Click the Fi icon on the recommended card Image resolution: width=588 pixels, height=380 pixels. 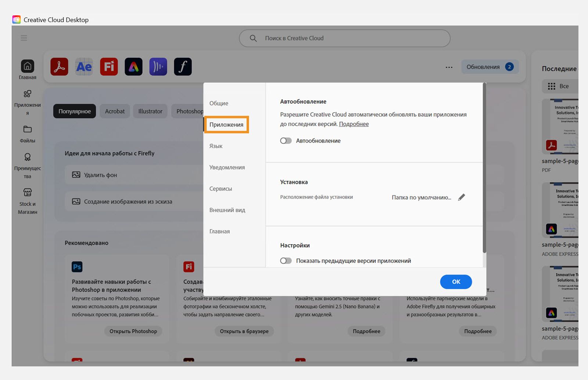click(189, 267)
